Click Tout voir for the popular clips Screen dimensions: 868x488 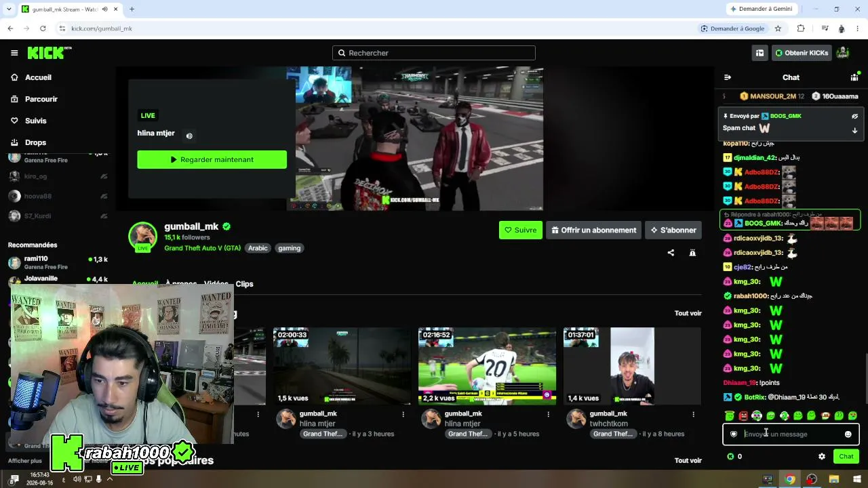tap(688, 460)
